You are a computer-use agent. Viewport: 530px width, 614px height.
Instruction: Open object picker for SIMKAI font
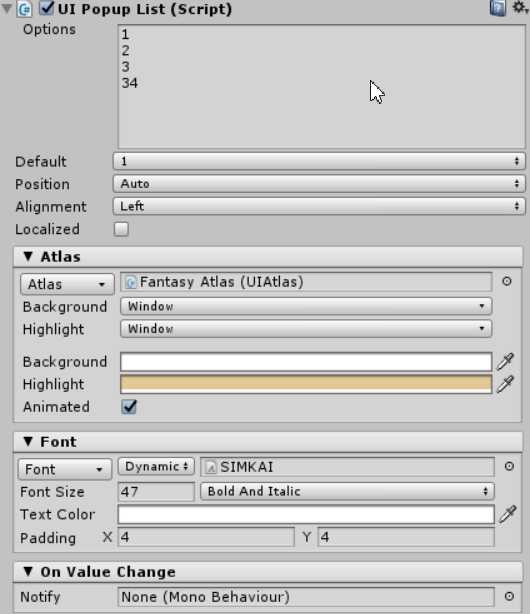(x=509, y=466)
